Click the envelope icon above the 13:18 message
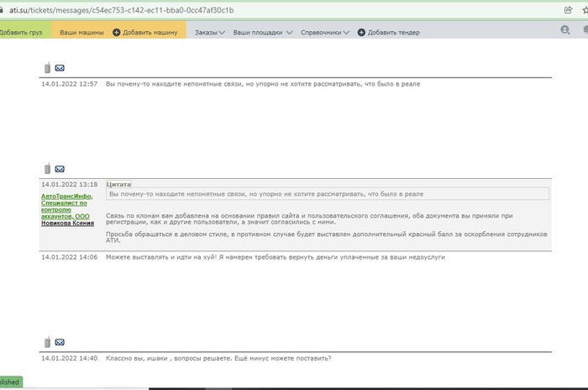Viewport: 588px width, 390px height. tap(60, 169)
